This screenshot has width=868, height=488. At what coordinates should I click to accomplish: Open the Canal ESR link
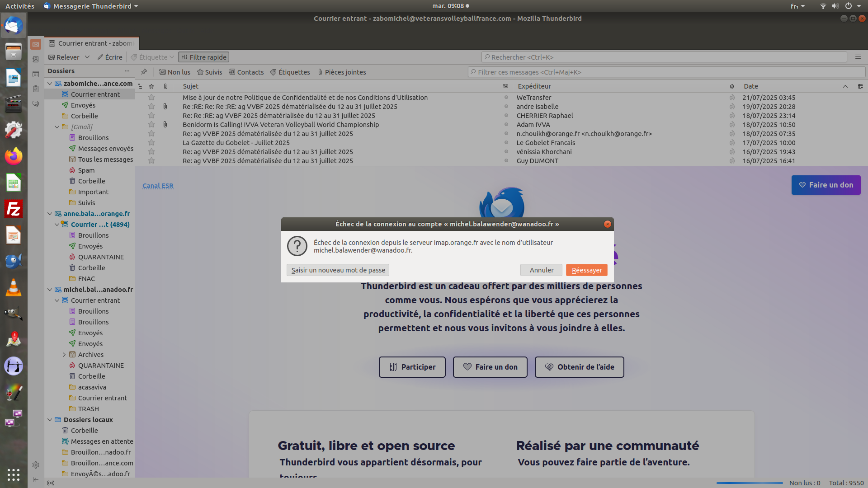[x=158, y=186]
